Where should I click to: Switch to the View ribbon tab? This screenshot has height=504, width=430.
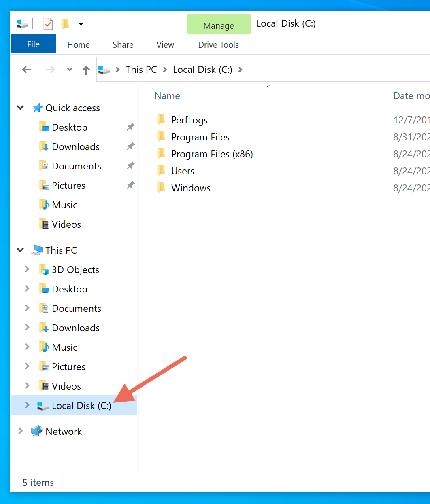pyautogui.click(x=165, y=44)
